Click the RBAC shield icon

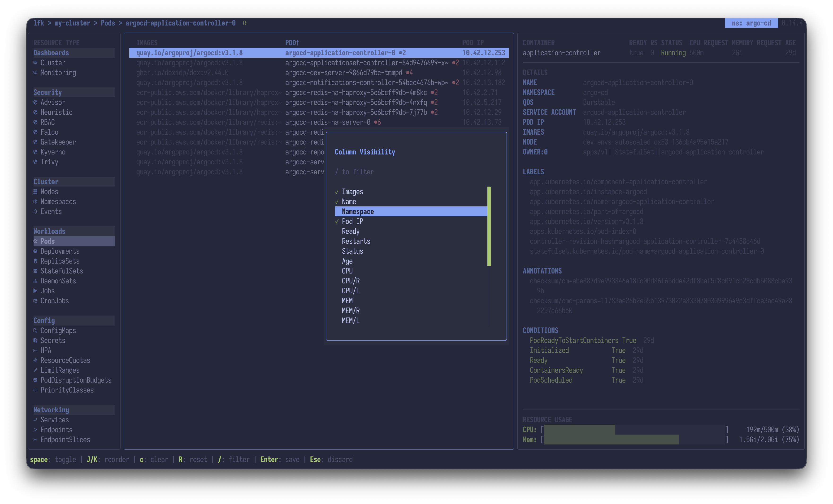point(35,122)
